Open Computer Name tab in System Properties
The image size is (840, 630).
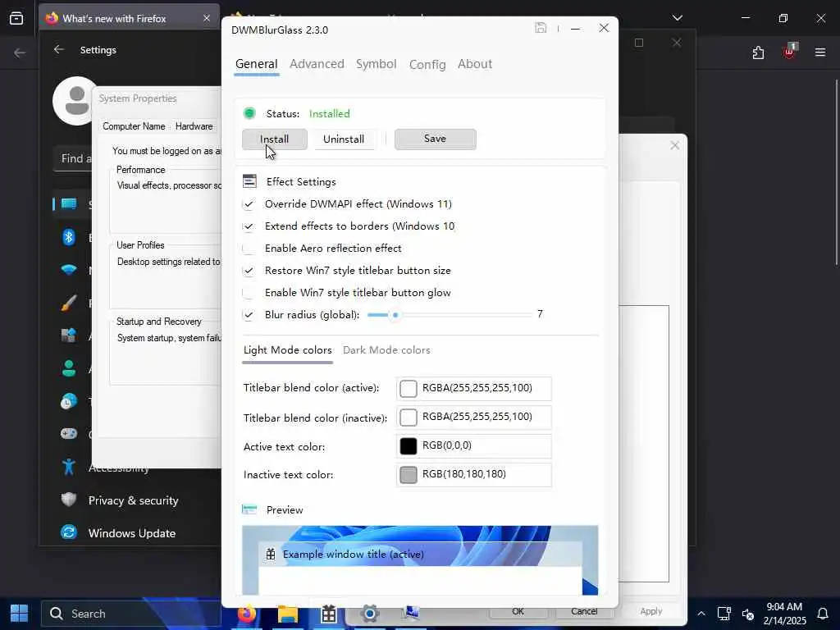click(134, 126)
